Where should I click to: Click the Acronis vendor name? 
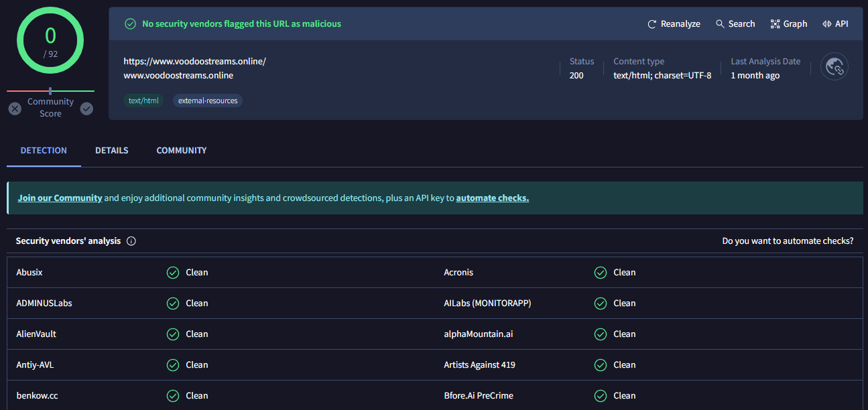click(458, 273)
